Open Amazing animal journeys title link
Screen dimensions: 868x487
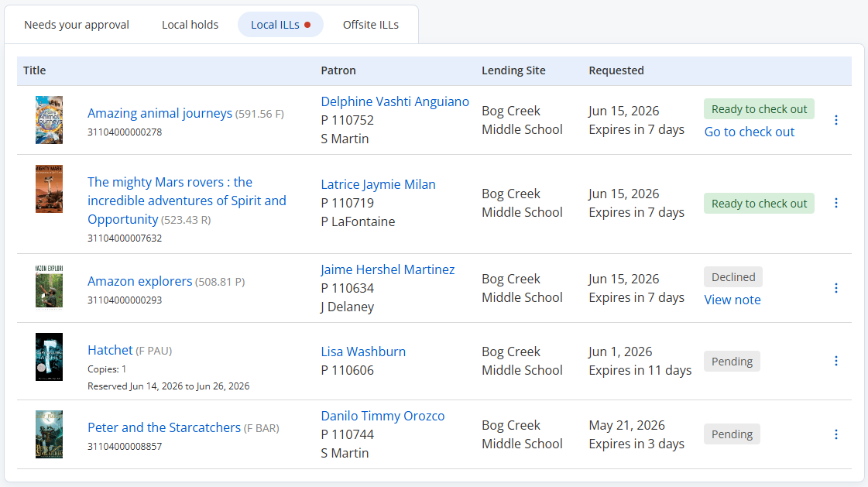pyautogui.click(x=160, y=113)
